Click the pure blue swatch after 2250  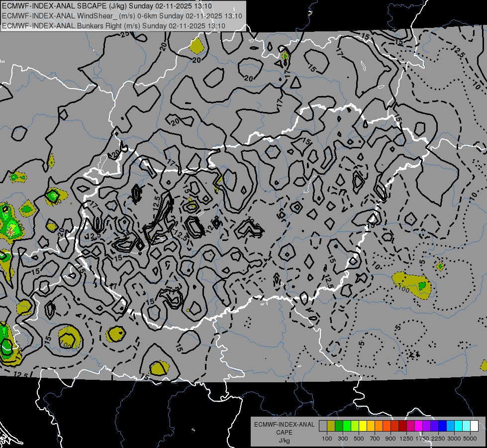tap(442, 426)
